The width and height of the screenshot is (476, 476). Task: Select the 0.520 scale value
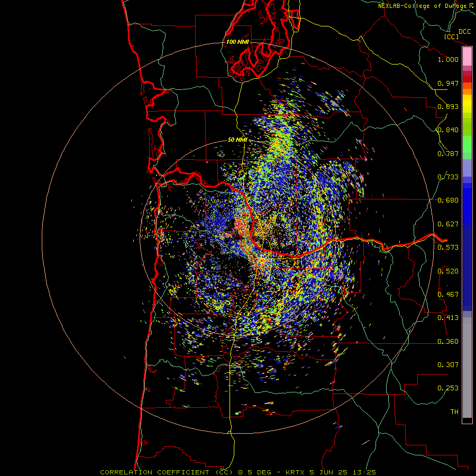[x=448, y=271]
